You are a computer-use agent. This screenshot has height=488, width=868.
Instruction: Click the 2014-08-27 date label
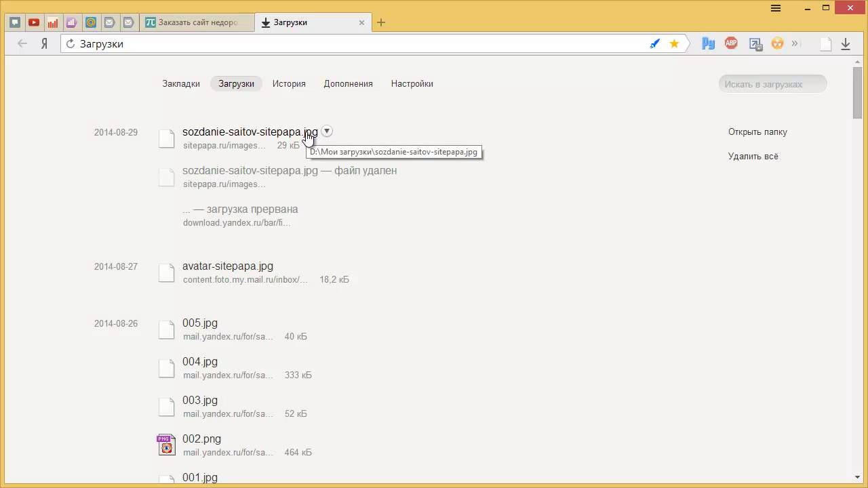tap(115, 267)
